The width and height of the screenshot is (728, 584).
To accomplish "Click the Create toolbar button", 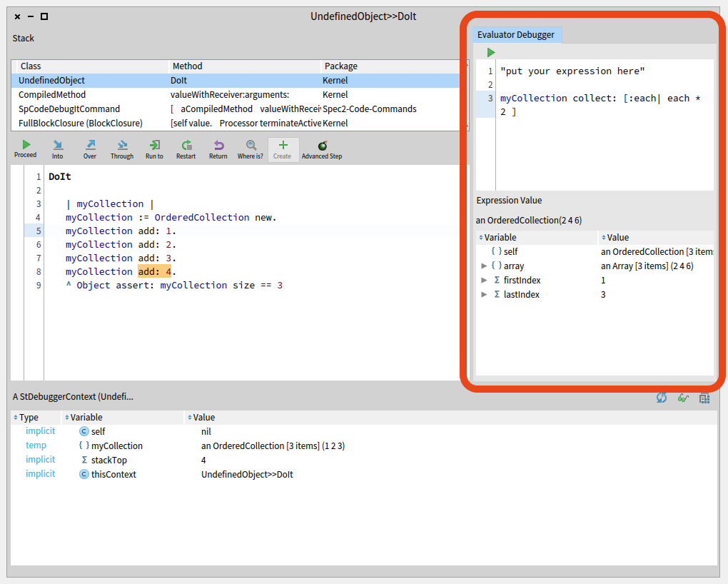I will click(283, 148).
